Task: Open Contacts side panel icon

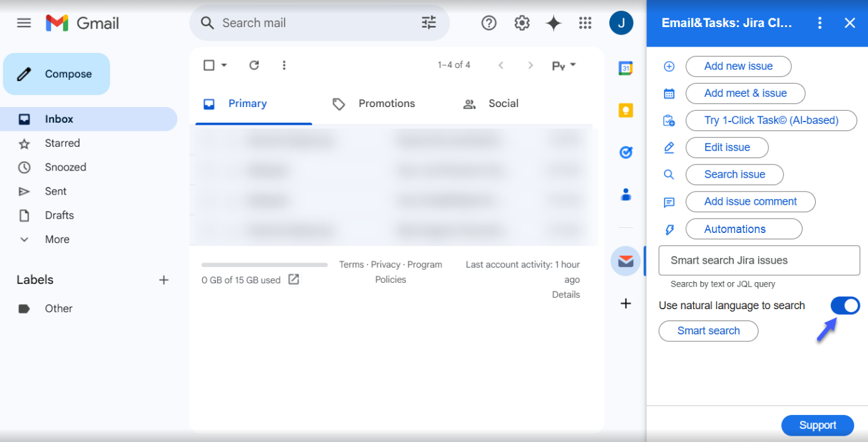Action: (x=625, y=195)
